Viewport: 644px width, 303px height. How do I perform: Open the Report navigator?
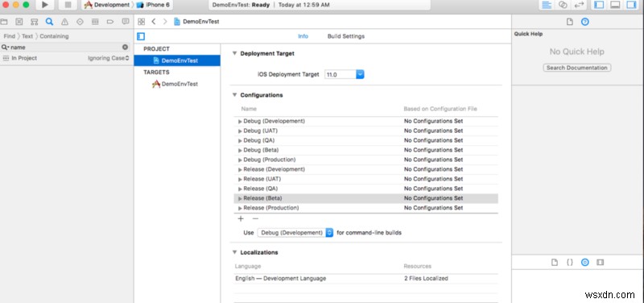[126, 22]
